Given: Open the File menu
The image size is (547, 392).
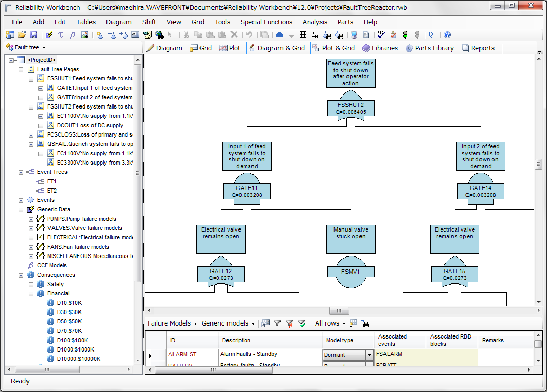Looking at the screenshot, I should tap(17, 22).
